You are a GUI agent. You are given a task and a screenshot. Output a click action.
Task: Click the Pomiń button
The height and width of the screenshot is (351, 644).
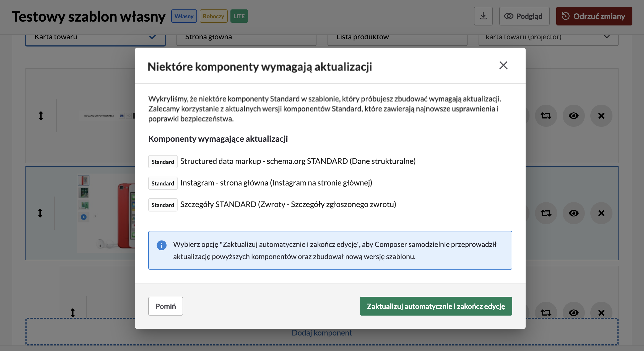(x=165, y=306)
